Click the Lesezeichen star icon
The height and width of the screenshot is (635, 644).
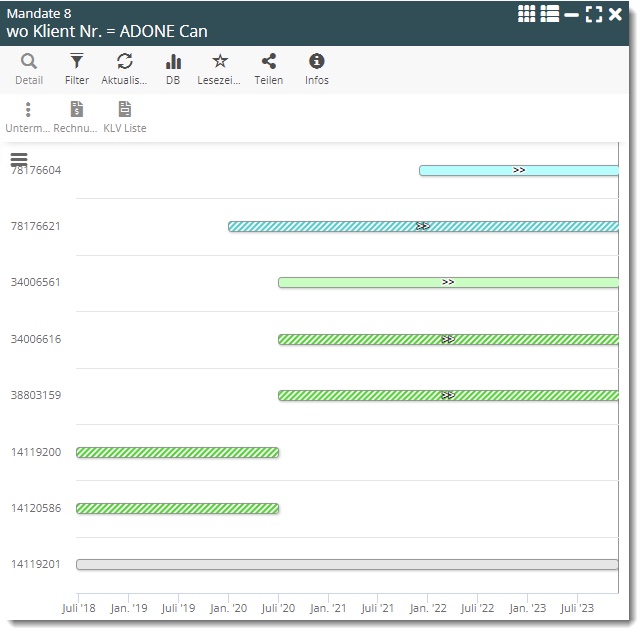pos(220,62)
